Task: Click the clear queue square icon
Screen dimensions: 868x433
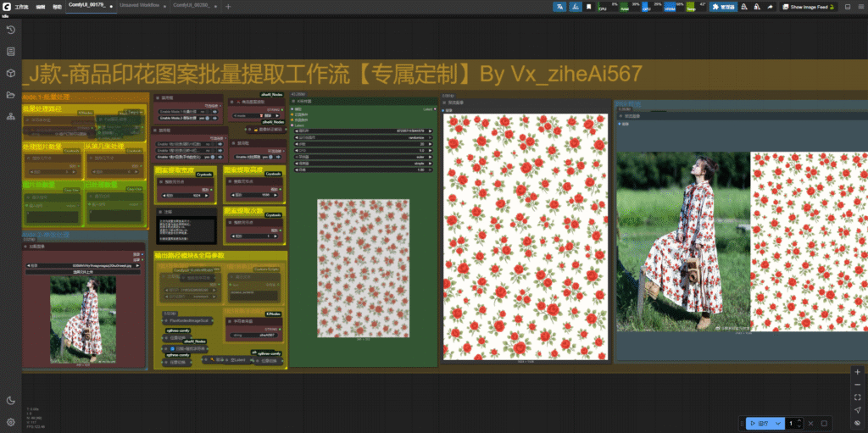Action: (x=824, y=423)
